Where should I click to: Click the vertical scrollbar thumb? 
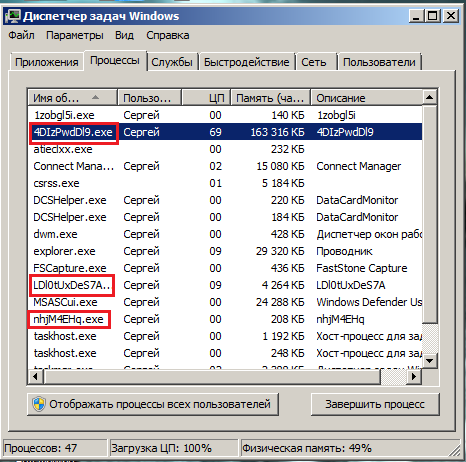pyautogui.click(x=429, y=214)
